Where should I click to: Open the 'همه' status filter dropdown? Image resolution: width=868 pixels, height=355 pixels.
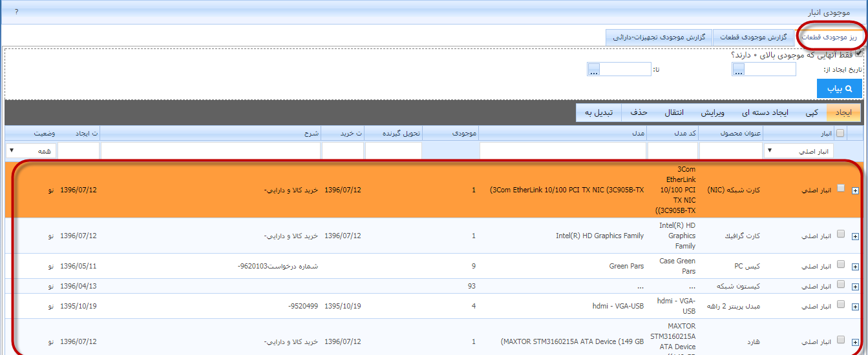pos(31,150)
